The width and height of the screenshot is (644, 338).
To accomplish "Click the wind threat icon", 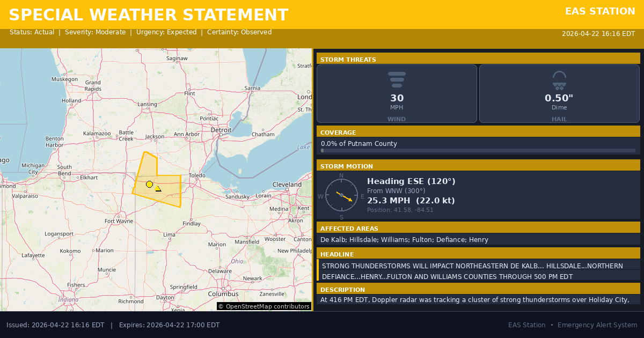I will tap(397, 79).
